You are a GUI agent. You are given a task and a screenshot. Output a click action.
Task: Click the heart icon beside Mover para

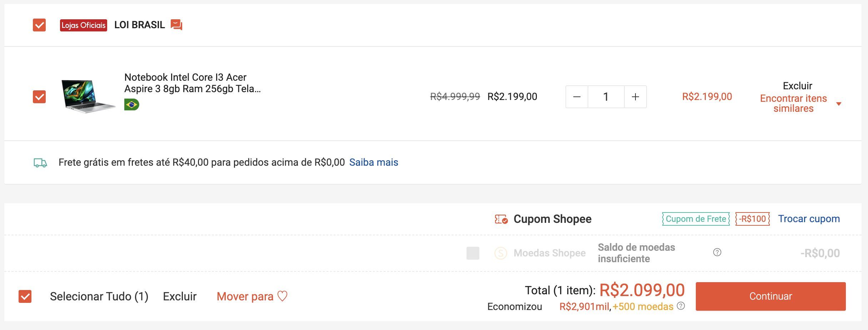[283, 296]
